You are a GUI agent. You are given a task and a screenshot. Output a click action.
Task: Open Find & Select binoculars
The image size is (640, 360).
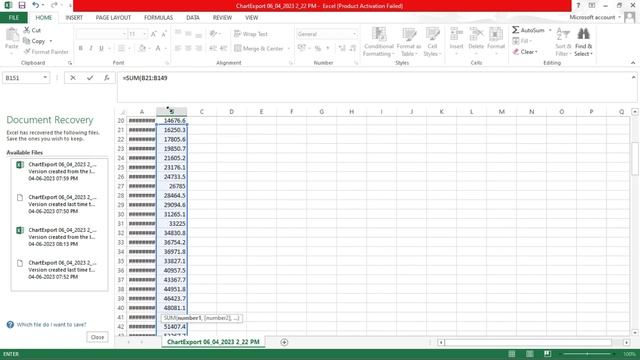coord(583,41)
